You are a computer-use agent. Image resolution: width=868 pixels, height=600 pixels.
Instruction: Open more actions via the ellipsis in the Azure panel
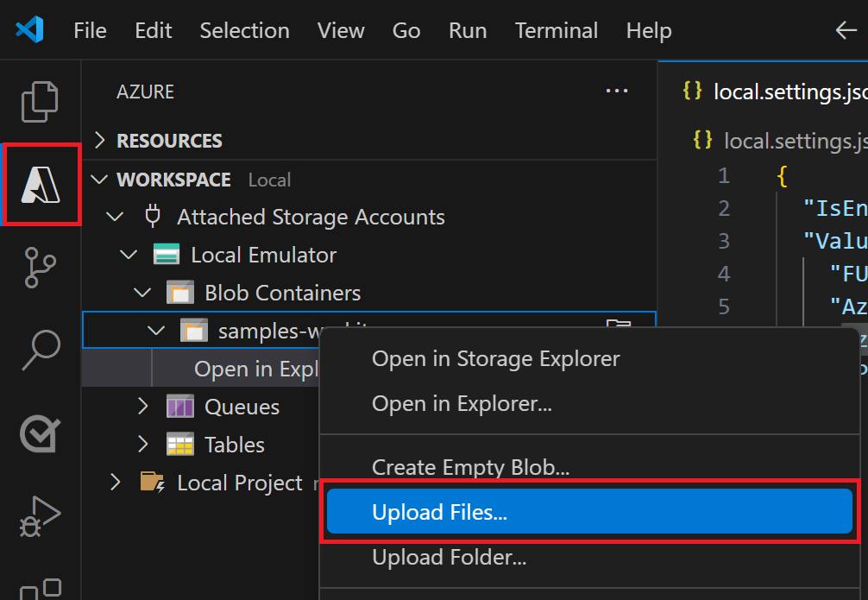(617, 90)
